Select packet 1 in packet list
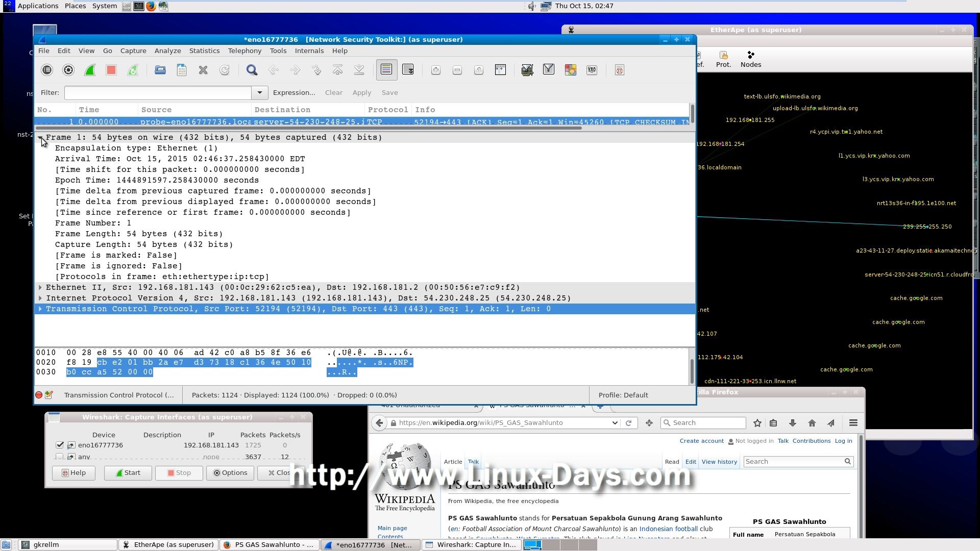 pyautogui.click(x=361, y=122)
